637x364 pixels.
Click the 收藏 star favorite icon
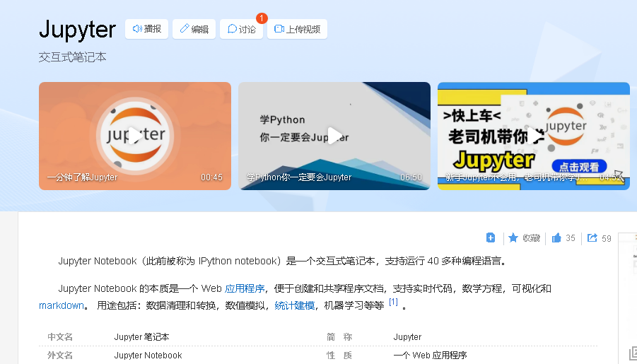click(513, 237)
